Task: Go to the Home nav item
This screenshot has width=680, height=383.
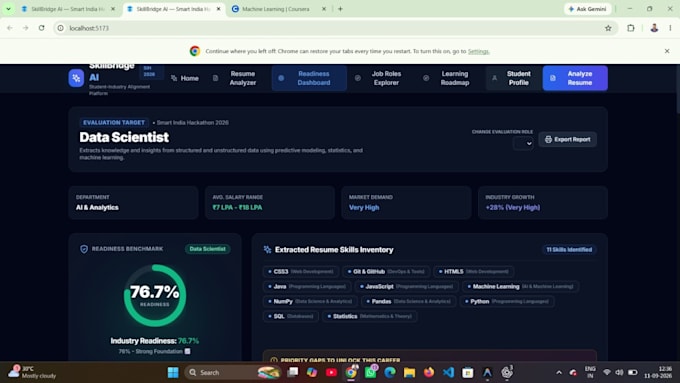Action: [x=185, y=78]
